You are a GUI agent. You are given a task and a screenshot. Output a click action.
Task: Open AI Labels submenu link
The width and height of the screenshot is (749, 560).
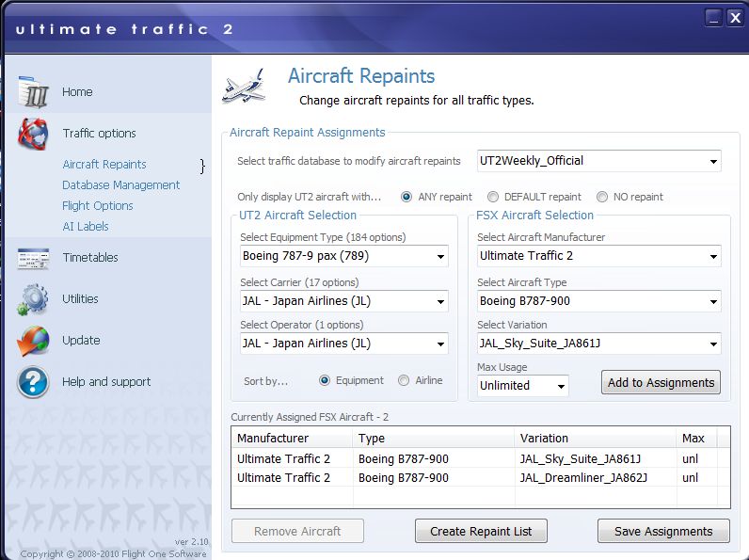(x=86, y=227)
